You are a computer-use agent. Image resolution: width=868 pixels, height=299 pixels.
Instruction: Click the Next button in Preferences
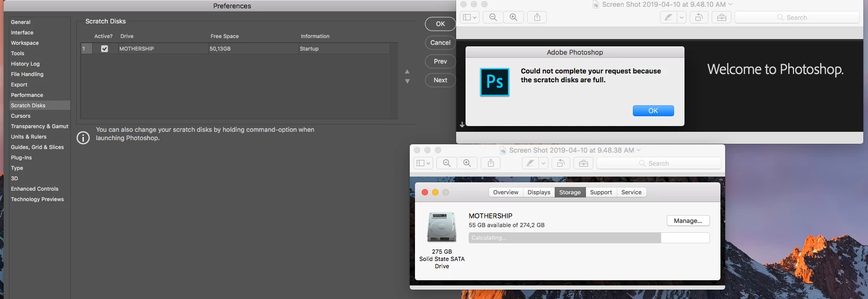point(441,80)
